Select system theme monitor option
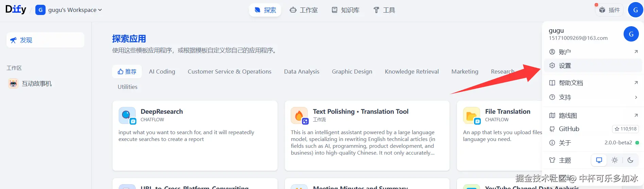Screen dimensions: 644x189 click(599, 160)
